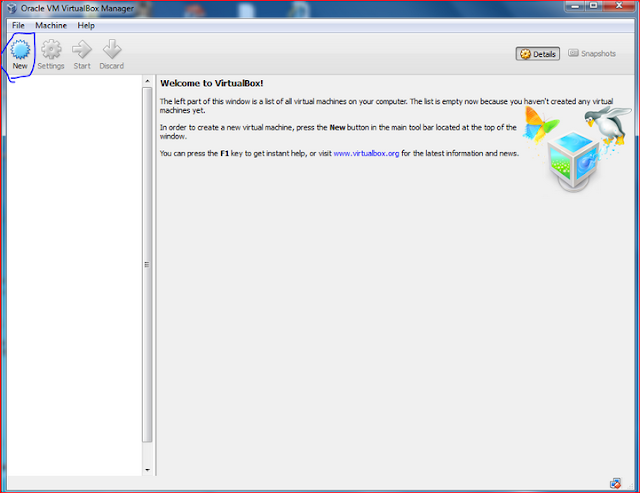This screenshot has width=640, height=493.
Task: Switch to the Details view button
Action: [538, 54]
